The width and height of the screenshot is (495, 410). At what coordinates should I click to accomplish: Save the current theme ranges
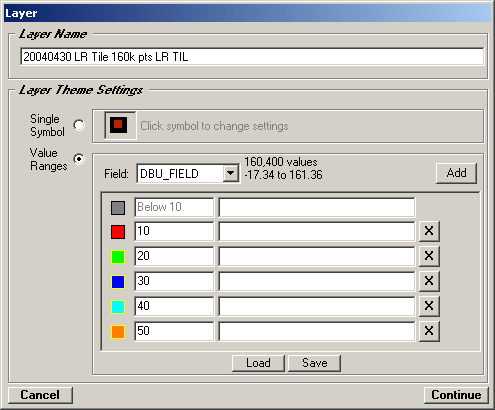click(x=314, y=363)
